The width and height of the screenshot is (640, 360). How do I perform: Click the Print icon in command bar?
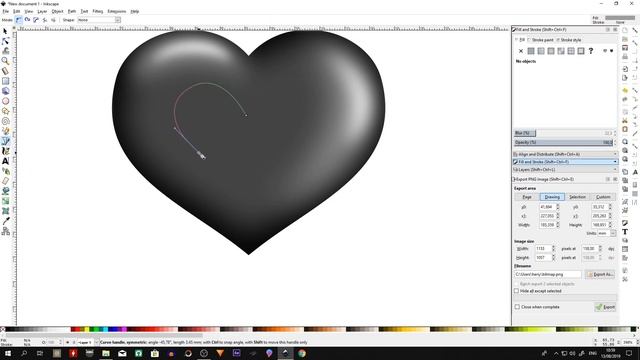[625, 57]
